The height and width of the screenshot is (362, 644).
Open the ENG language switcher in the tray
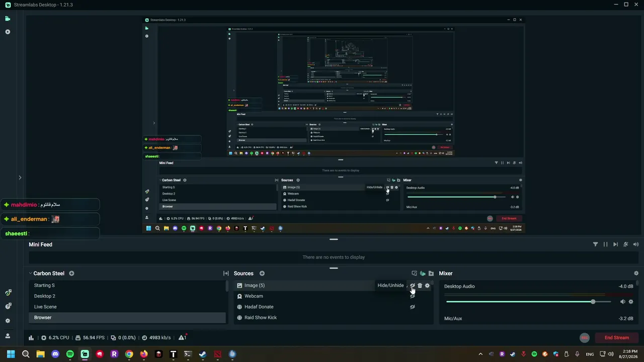pos(590,354)
